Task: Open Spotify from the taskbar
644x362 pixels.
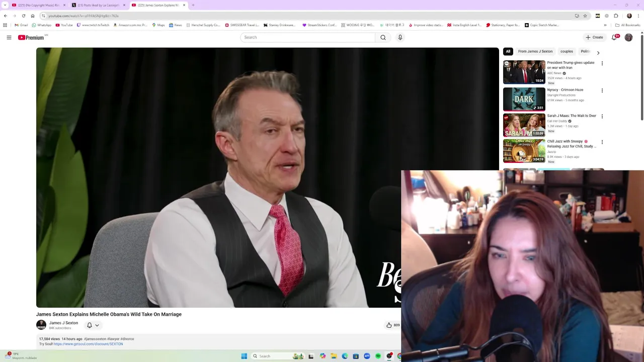Action: point(378,356)
